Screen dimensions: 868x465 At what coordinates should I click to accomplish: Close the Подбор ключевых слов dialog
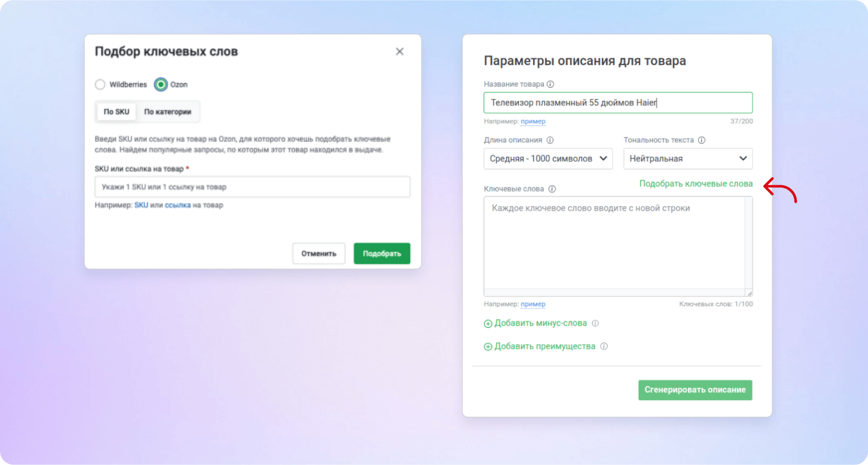[x=400, y=52]
